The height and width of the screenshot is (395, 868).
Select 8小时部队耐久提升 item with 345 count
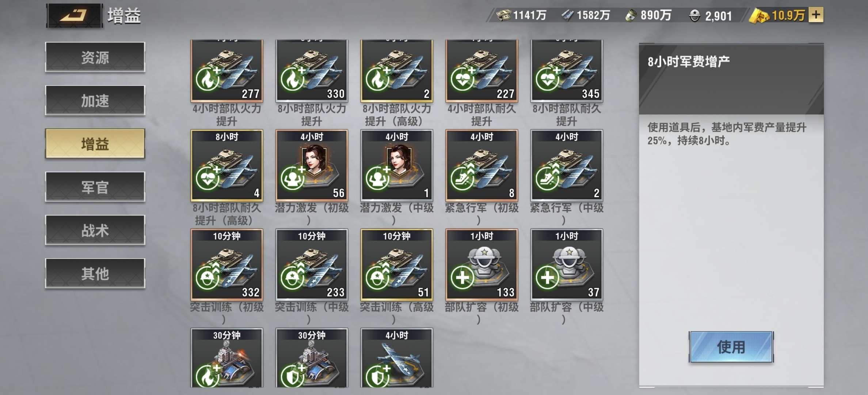pos(567,71)
